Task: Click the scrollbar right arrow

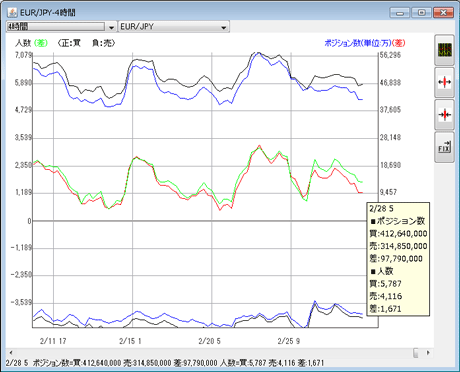Action: pyautogui.click(x=428, y=352)
